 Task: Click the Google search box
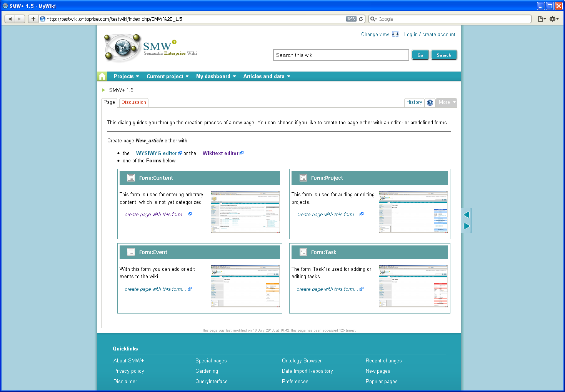point(450,19)
